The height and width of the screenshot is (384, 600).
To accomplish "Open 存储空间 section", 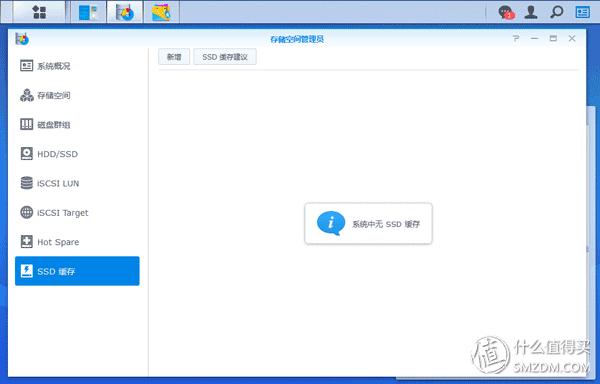I will 77,95.
